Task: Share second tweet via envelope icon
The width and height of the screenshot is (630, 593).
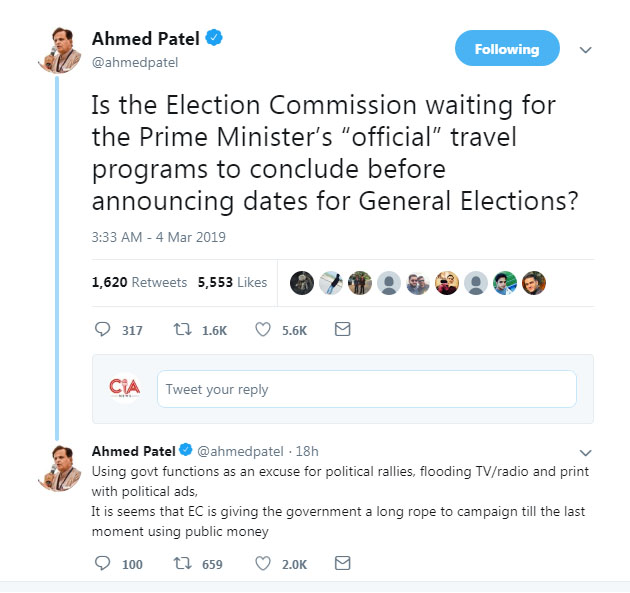Action: (342, 564)
